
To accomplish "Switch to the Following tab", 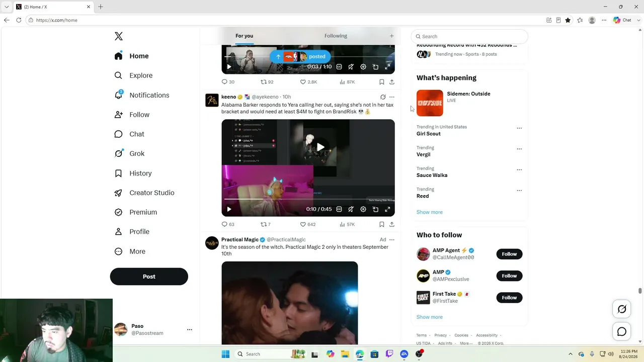I will pyautogui.click(x=336, y=36).
